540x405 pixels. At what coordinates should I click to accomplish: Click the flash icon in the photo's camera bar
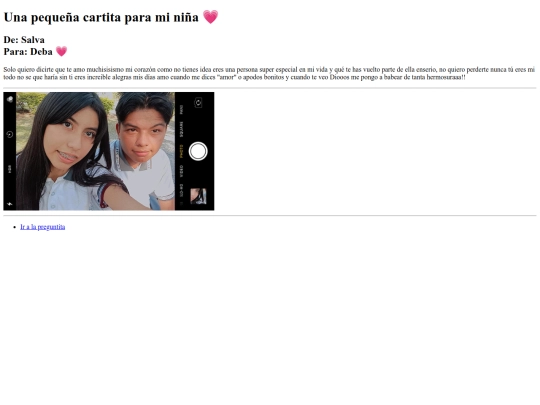click(x=10, y=204)
